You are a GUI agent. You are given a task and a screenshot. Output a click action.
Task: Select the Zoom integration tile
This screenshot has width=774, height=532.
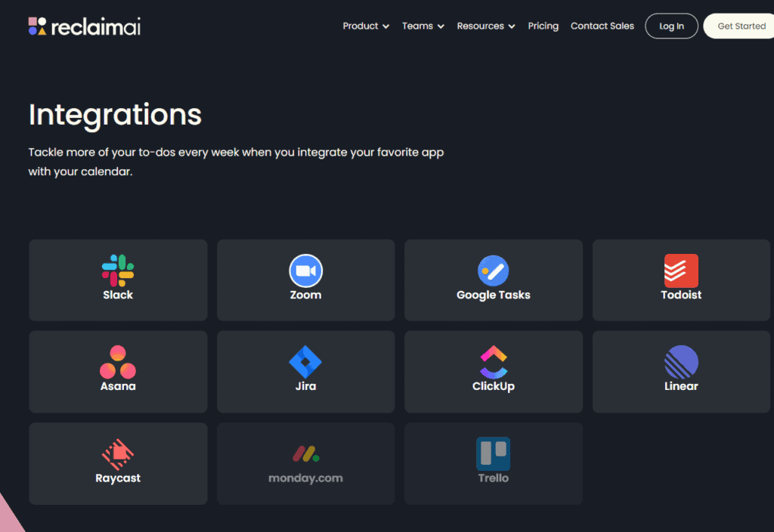point(305,280)
